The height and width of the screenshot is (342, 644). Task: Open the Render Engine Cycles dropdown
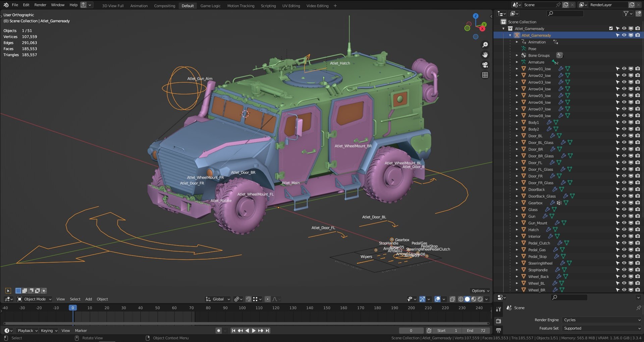602,320
